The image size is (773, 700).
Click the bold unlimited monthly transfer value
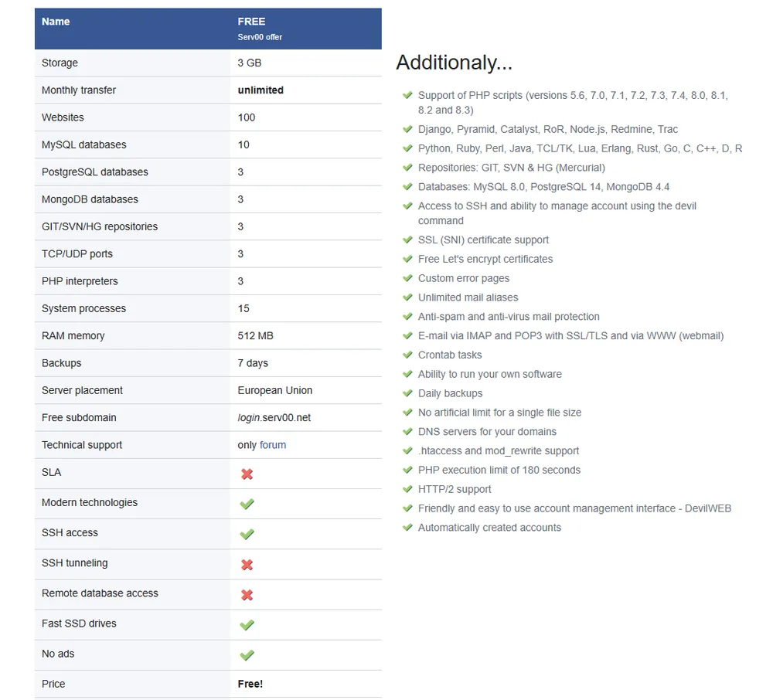click(261, 90)
